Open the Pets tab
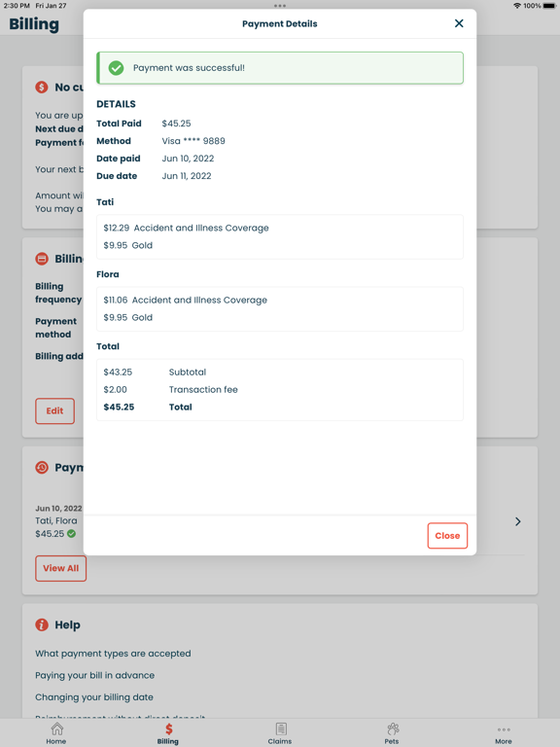This screenshot has width=560, height=747. click(x=392, y=732)
